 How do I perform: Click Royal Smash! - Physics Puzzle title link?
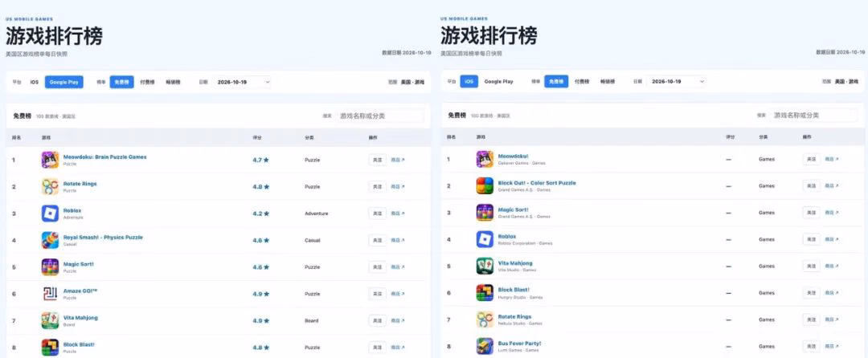tap(103, 238)
